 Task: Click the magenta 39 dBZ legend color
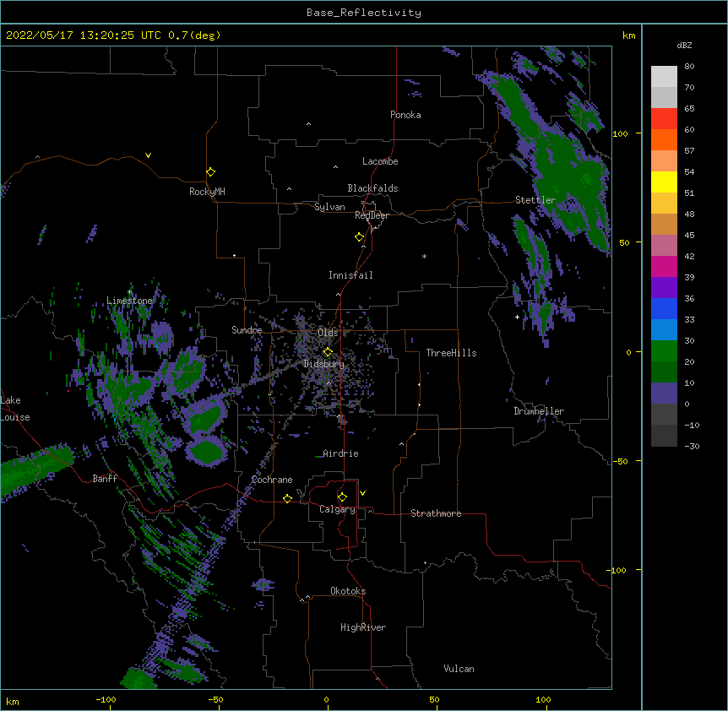click(x=664, y=266)
